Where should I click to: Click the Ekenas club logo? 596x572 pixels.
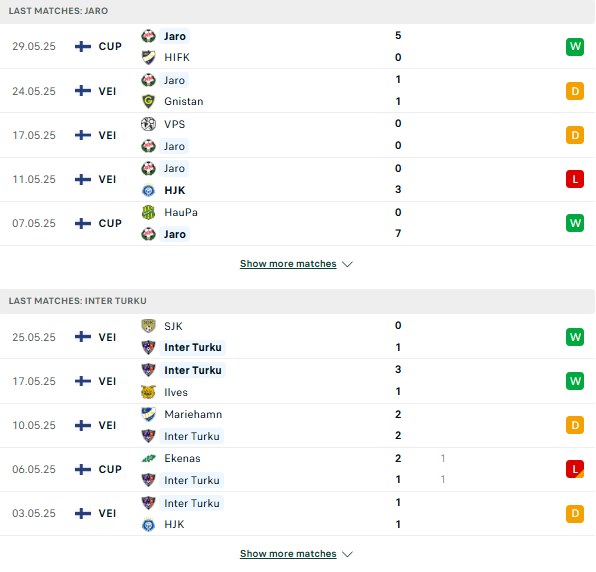(x=148, y=458)
